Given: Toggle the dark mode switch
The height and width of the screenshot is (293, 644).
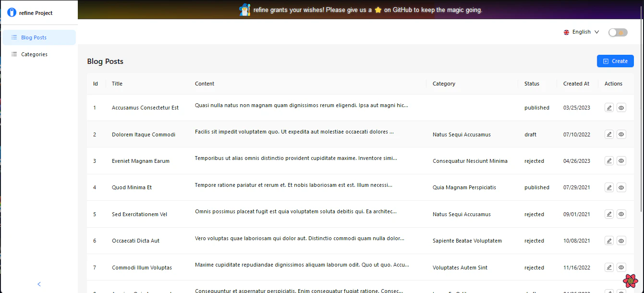Looking at the screenshot, I should pos(618,32).
